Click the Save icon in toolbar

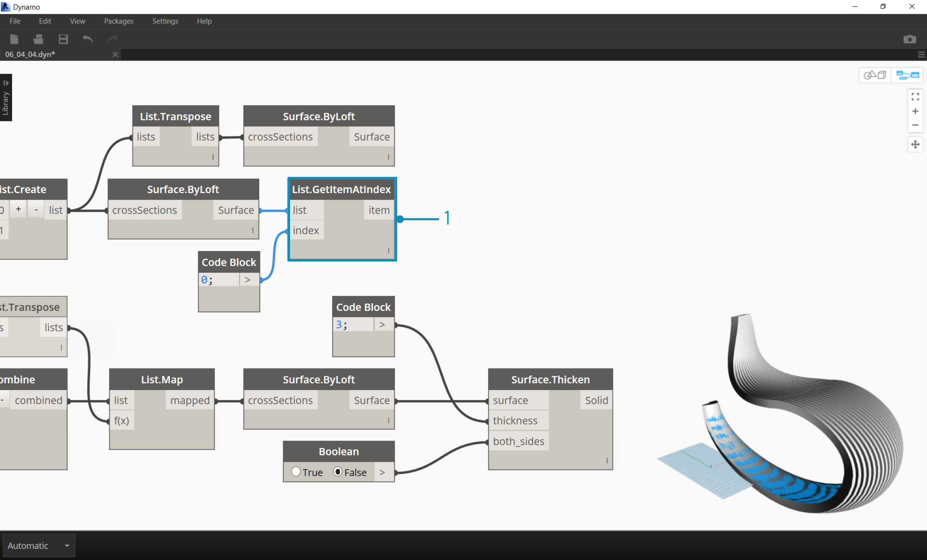coord(63,38)
